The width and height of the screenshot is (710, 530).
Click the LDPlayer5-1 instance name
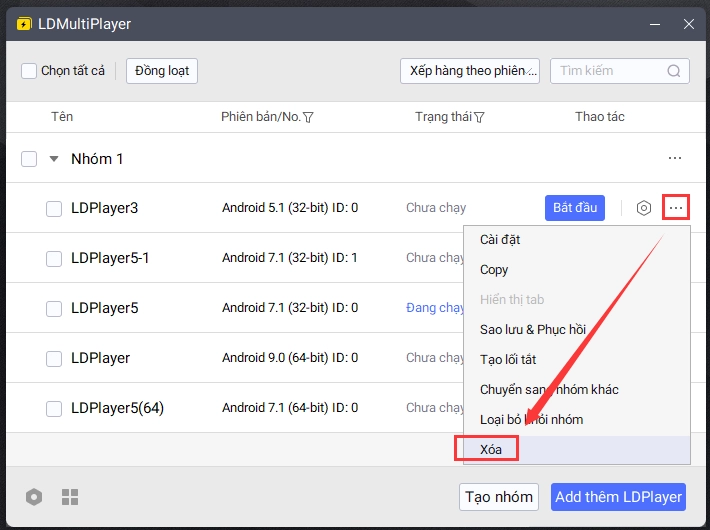pyautogui.click(x=110, y=258)
